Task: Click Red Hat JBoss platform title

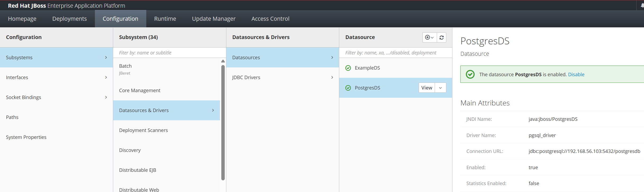Action: tap(67, 6)
